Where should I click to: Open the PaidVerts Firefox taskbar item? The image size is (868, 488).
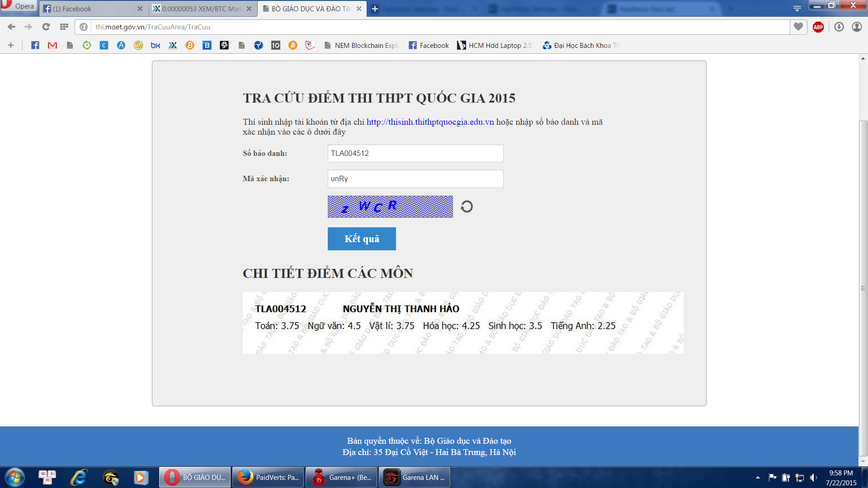click(x=269, y=478)
